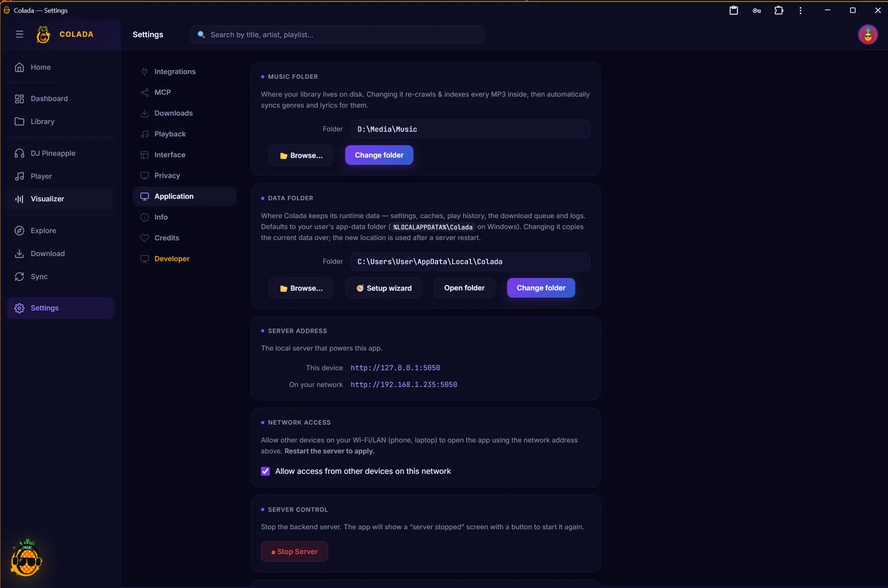Browse for a new music folder
The height and width of the screenshot is (588, 888).
click(x=301, y=155)
